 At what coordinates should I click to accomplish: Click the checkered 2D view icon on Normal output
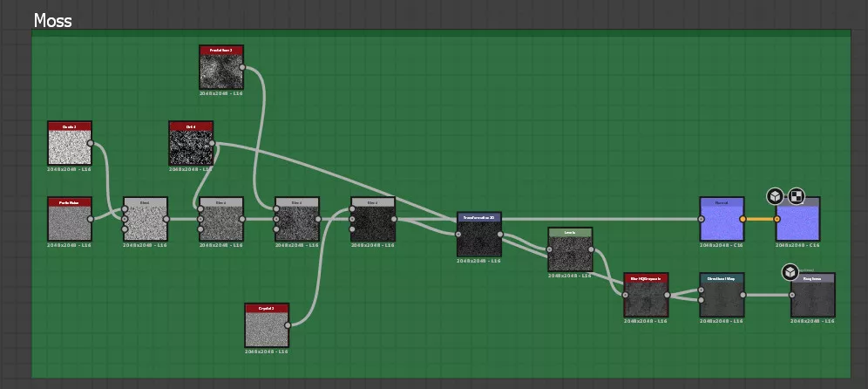(x=797, y=195)
